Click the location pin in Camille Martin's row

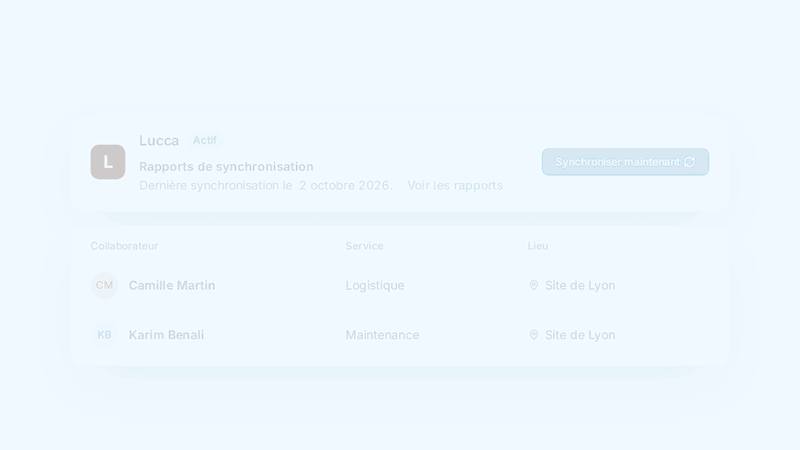(x=534, y=285)
